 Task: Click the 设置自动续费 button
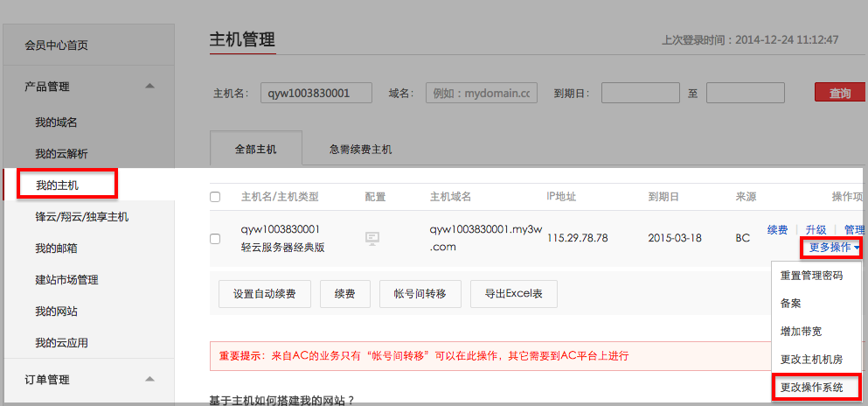[x=260, y=294]
